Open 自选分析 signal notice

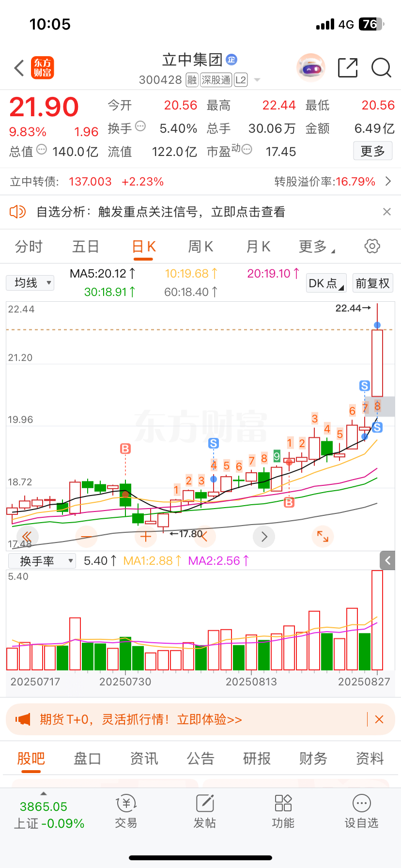click(161, 212)
